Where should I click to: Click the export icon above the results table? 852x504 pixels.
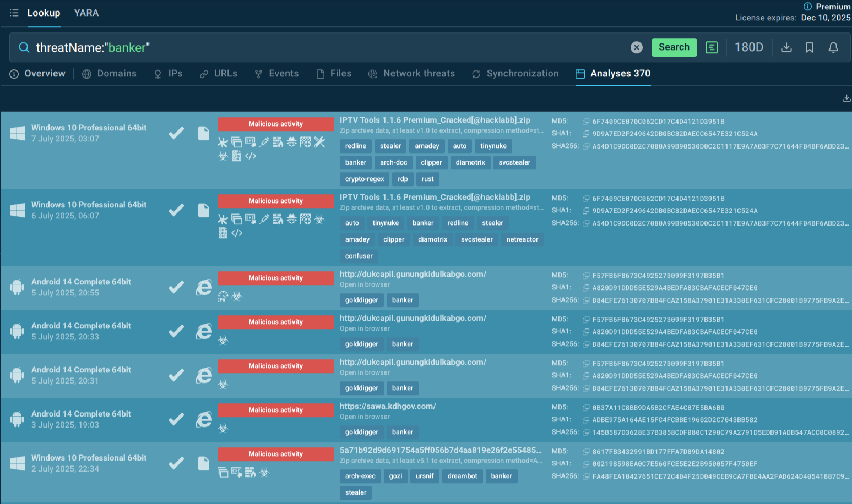click(x=846, y=98)
